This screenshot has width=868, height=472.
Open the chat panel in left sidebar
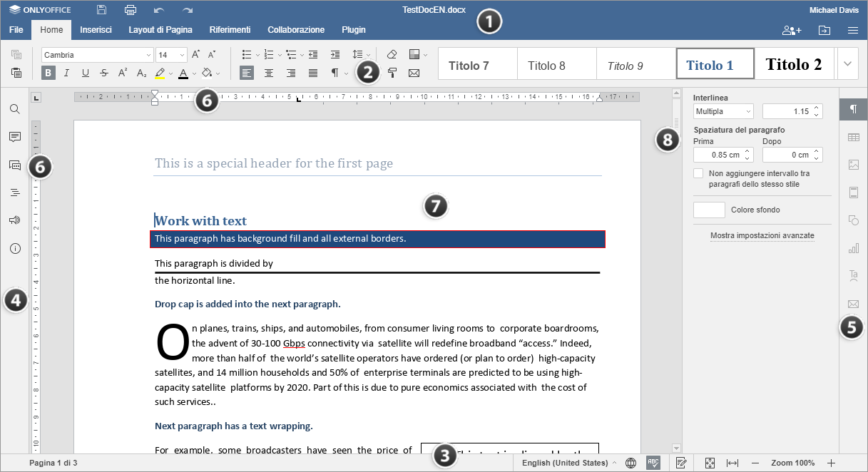click(15, 165)
